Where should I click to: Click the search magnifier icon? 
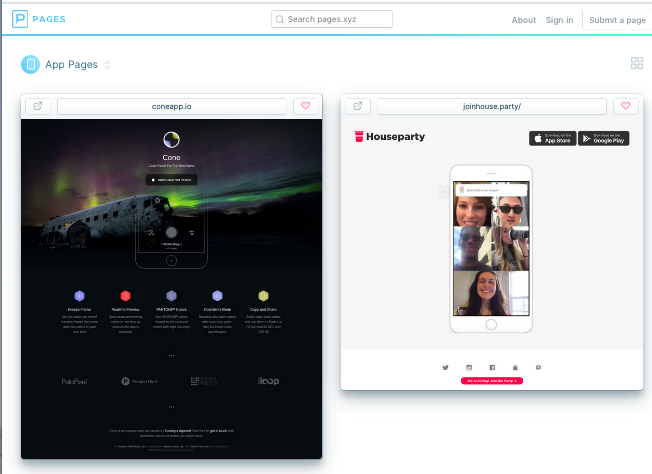[280, 19]
